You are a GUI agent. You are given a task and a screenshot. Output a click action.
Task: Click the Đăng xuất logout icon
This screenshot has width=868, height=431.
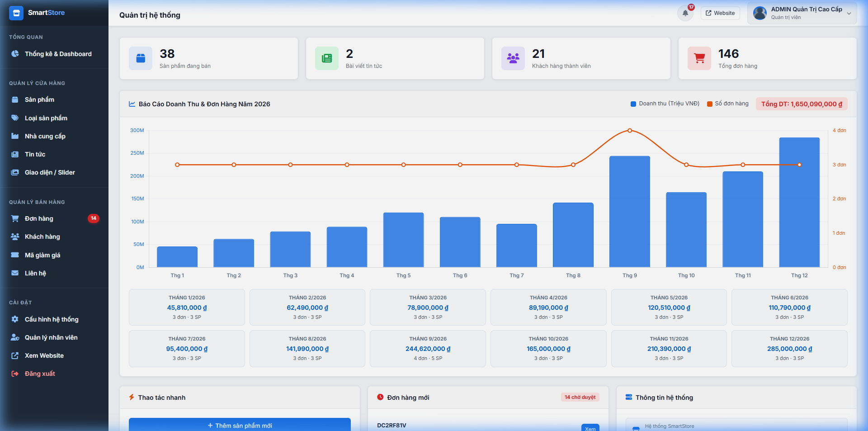(x=15, y=374)
